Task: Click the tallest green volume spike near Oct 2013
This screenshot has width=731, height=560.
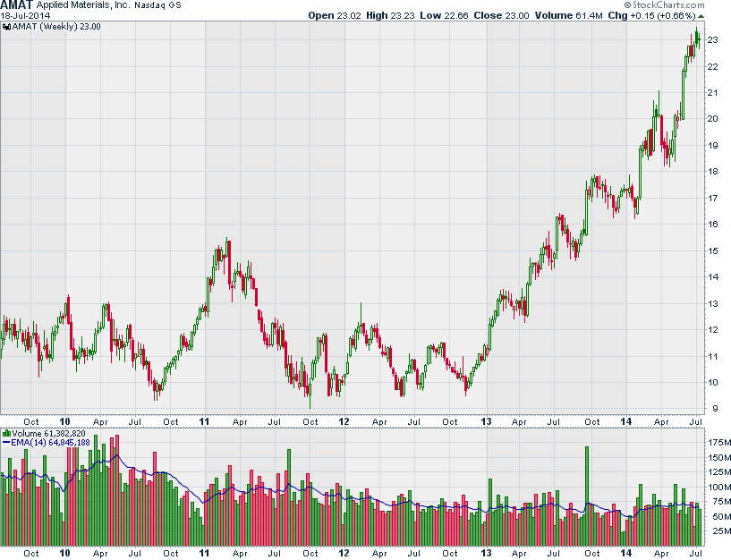Action: (x=587, y=496)
